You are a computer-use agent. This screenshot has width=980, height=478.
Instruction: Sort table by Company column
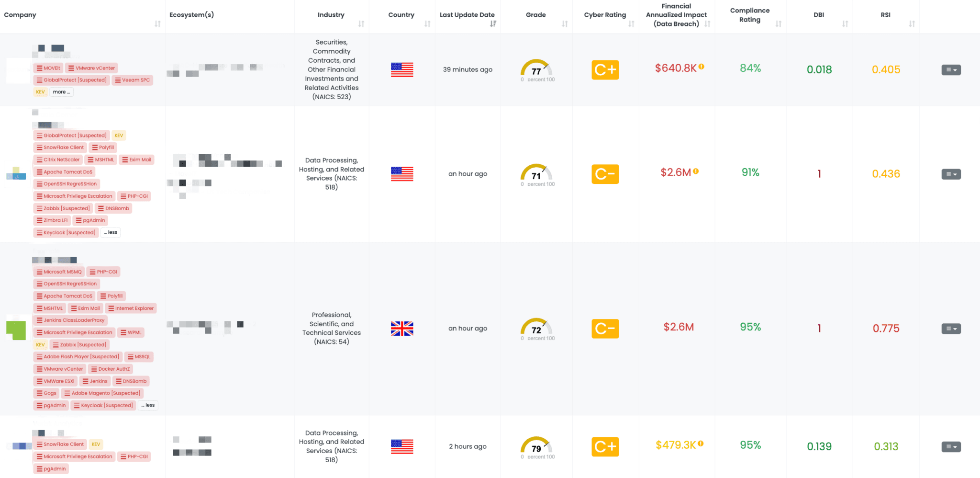[x=157, y=24]
